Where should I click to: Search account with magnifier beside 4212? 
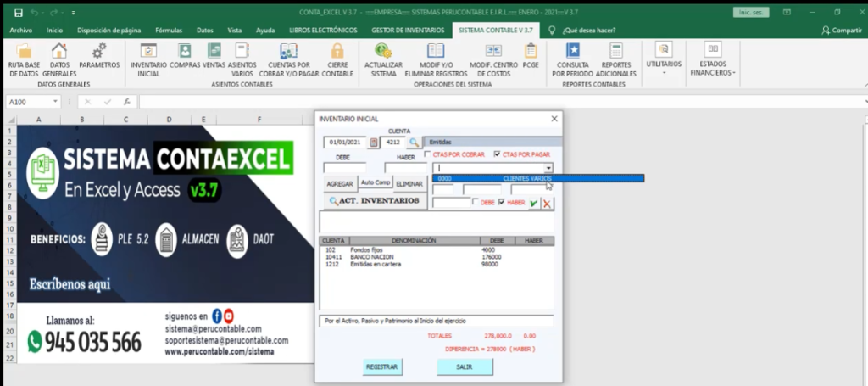[414, 143]
